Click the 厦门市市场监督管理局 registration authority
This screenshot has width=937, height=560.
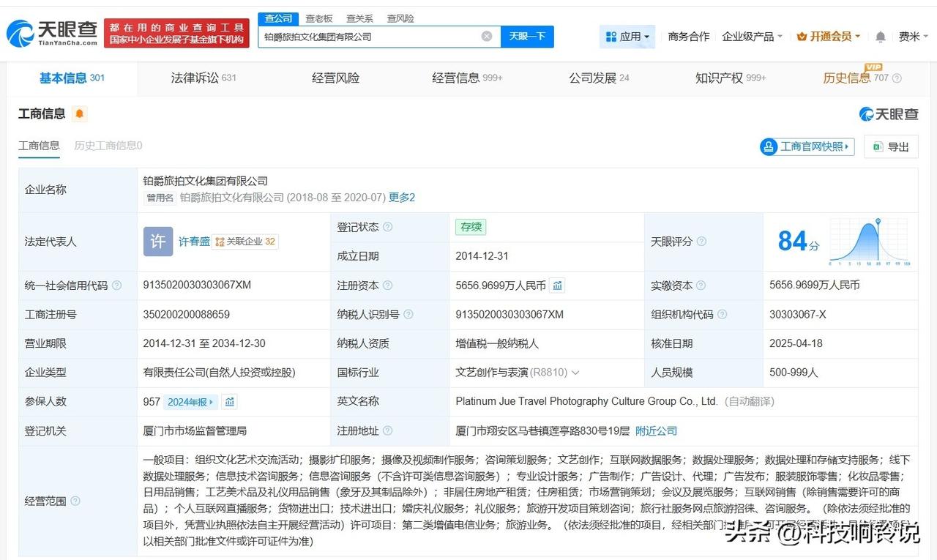point(195,431)
